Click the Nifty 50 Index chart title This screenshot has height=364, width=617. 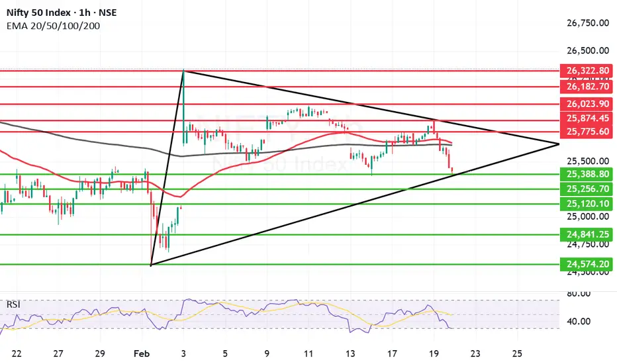click(x=62, y=13)
